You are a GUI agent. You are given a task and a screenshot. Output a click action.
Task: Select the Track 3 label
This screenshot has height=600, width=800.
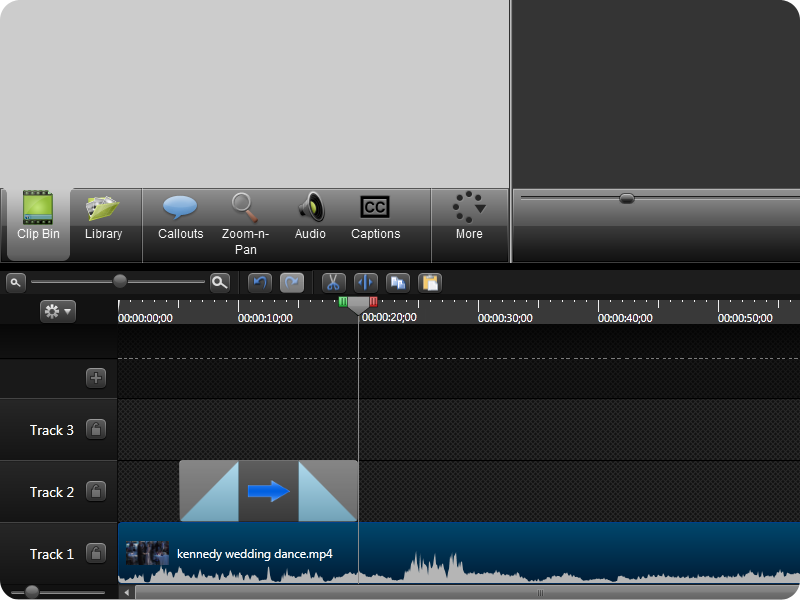(52, 430)
